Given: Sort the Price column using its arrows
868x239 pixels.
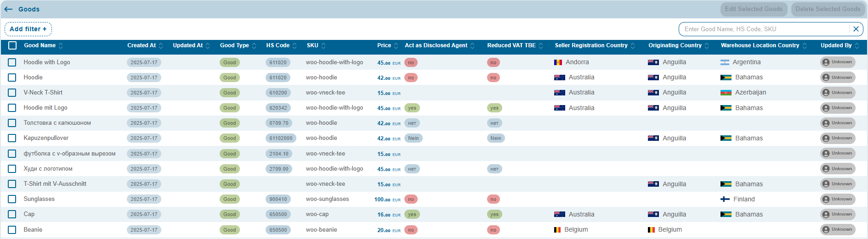Looking at the screenshot, I should click(396, 46).
